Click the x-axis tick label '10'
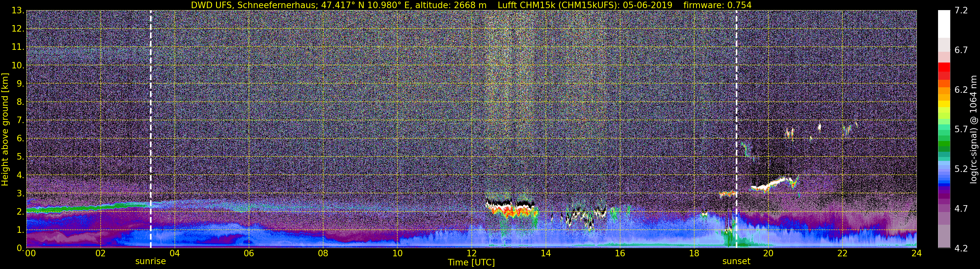 (x=397, y=254)
